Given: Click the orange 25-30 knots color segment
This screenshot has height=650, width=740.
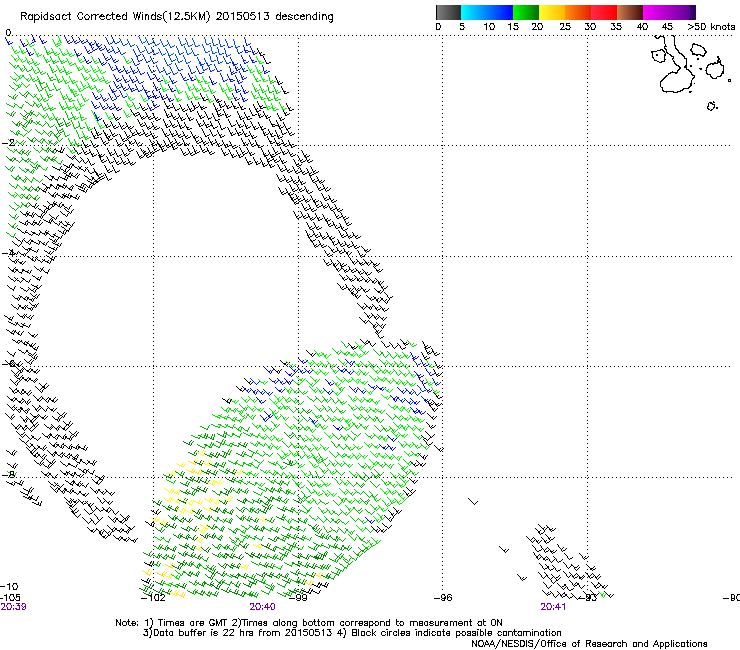Looking at the screenshot, I should [x=578, y=12].
